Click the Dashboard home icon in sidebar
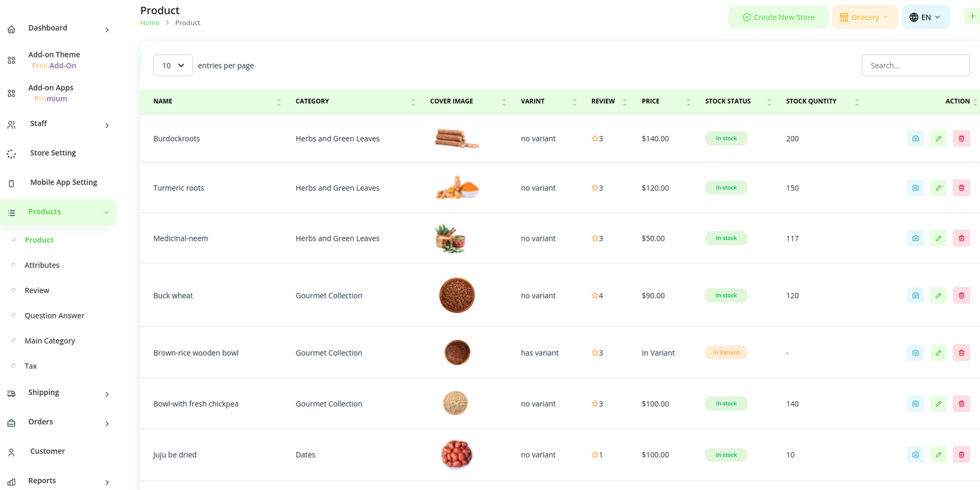The height and width of the screenshot is (490, 980). click(x=12, y=29)
